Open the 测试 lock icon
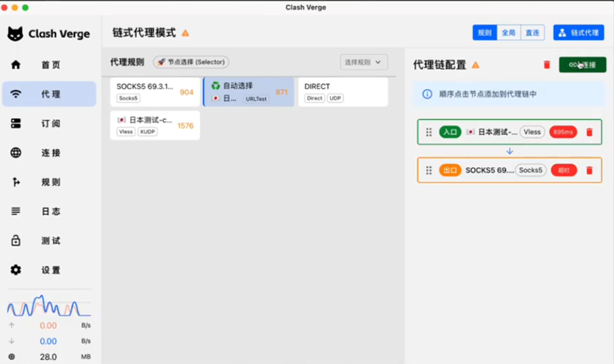This screenshot has height=364, width=614. pyautogui.click(x=16, y=241)
